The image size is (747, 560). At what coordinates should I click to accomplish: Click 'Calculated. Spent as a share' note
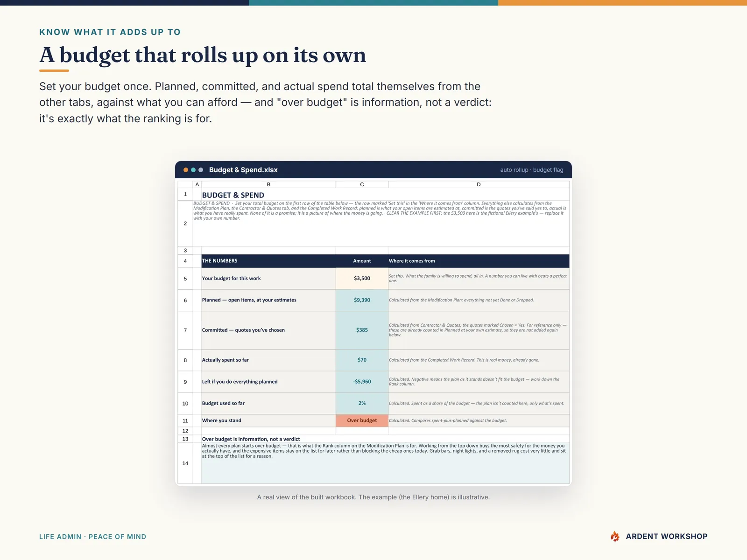pos(479,403)
